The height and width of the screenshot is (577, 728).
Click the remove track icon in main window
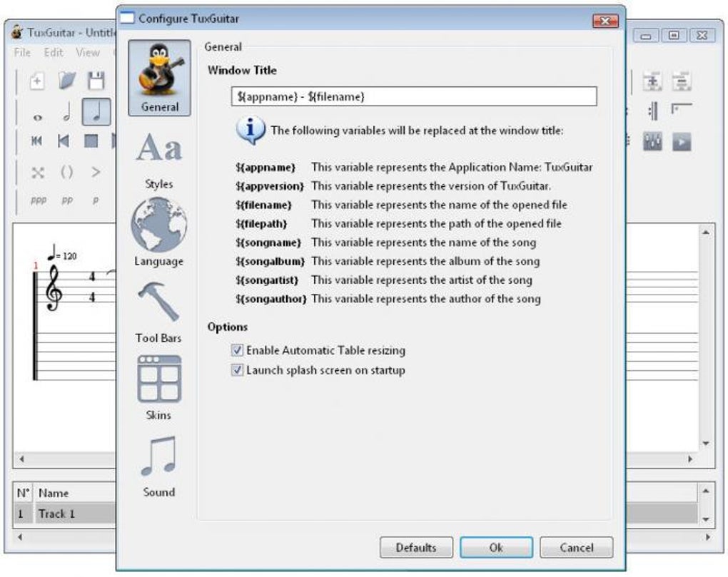(x=681, y=81)
